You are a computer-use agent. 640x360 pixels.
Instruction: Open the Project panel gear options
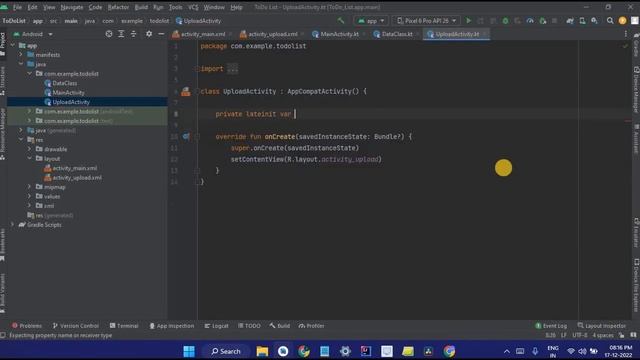pyautogui.click(x=149, y=34)
